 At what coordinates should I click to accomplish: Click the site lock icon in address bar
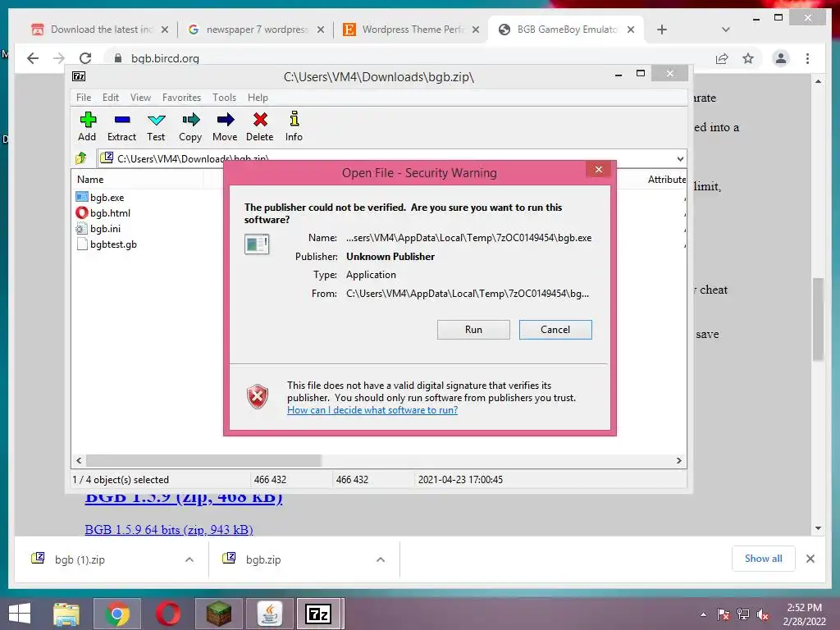118,58
